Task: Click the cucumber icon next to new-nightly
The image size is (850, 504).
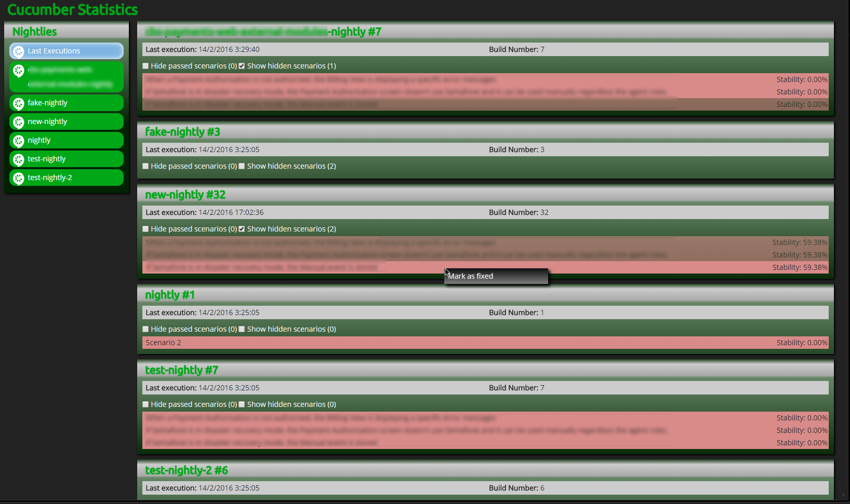Action: tap(19, 122)
